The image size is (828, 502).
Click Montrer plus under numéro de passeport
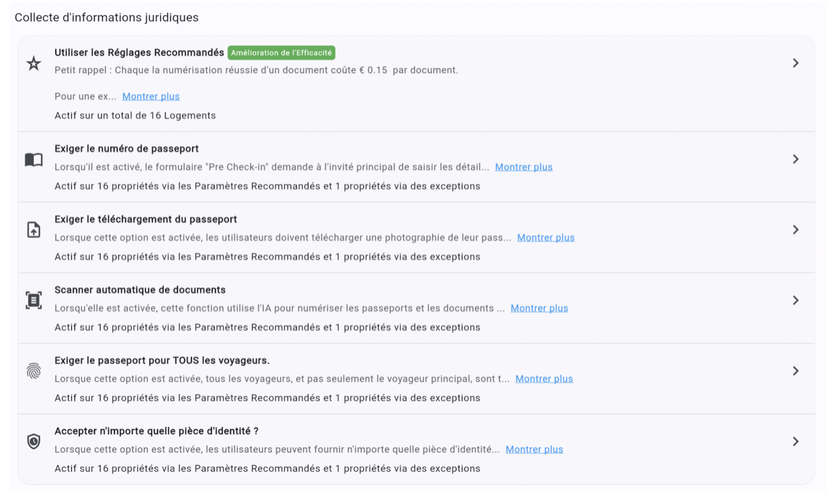[524, 167]
